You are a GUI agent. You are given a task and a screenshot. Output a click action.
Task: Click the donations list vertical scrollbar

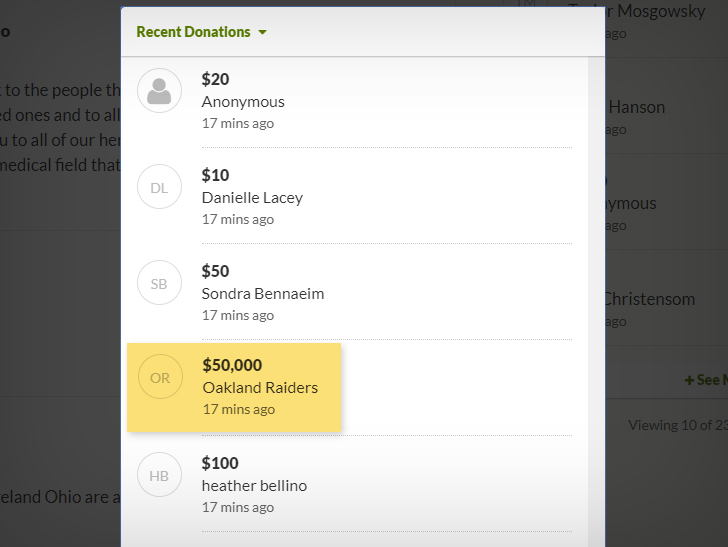coord(596,302)
